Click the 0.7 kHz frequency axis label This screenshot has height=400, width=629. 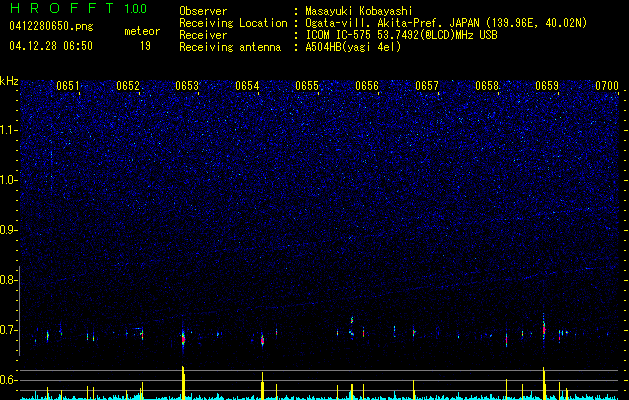pyautogui.click(x=9, y=330)
